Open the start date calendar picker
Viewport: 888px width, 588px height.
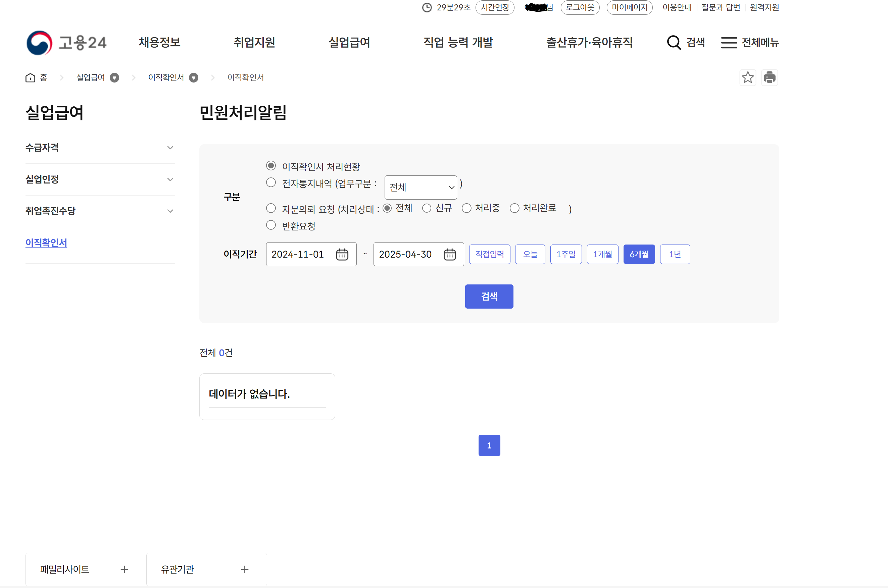[342, 254]
